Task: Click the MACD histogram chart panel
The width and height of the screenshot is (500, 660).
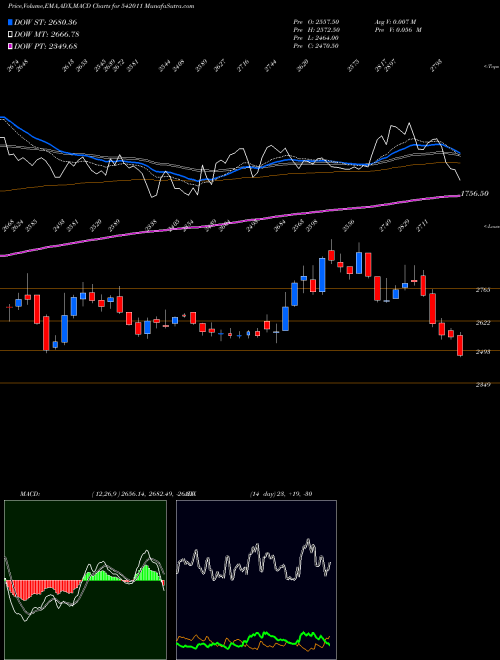Action: [85, 580]
